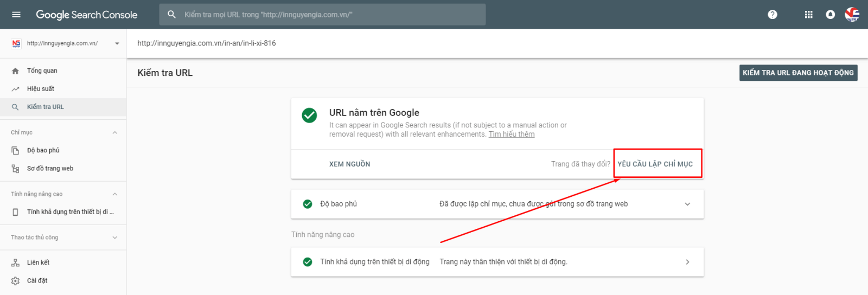Click the Google Search Console logo

pos(87,15)
